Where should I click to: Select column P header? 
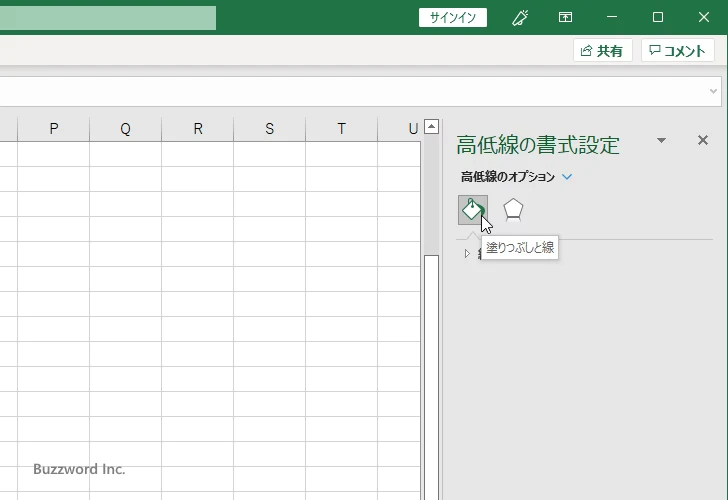coord(53,129)
